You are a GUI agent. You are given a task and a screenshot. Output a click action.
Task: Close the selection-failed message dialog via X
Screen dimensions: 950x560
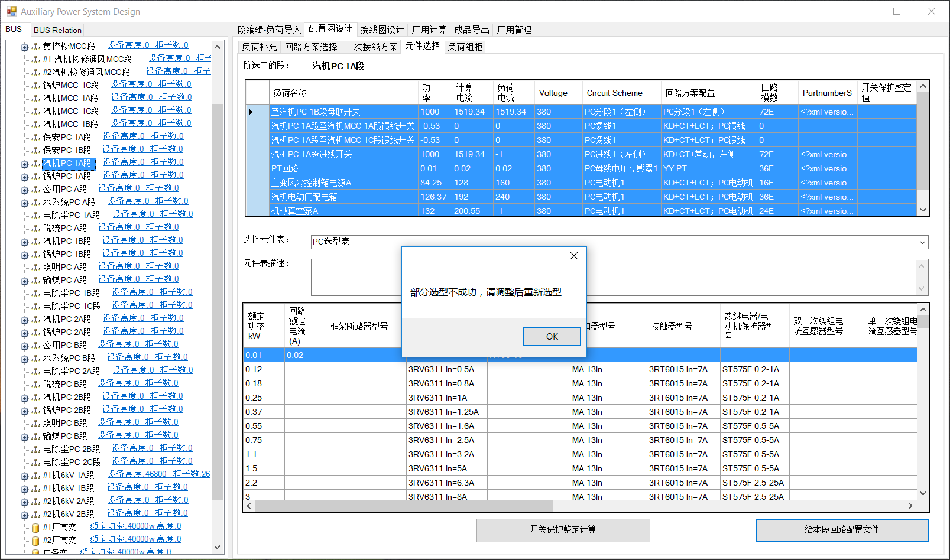coord(573,256)
